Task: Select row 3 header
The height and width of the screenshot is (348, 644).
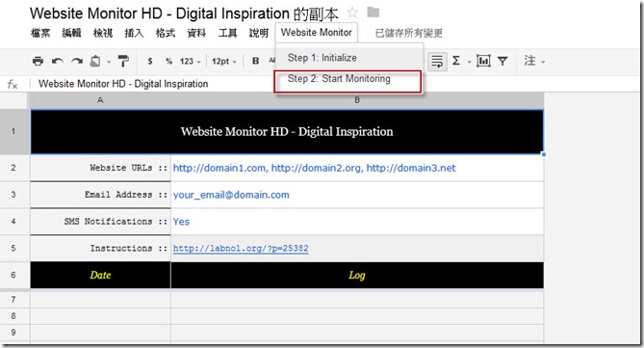Action: 13,195
